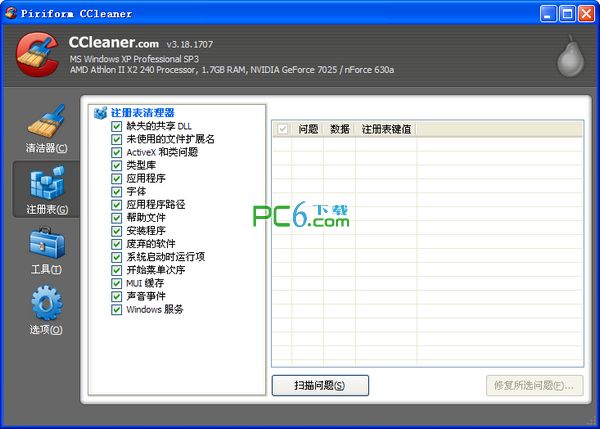Uncheck the first 应用程序 entry
This screenshot has width=600, height=429.
(x=116, y=178)
